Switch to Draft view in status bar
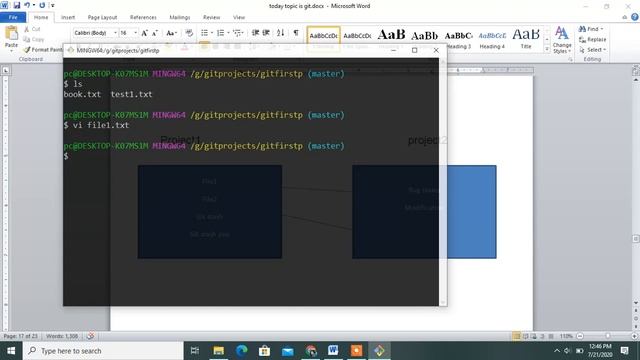Screen dimensions: 640x360 pyautogui.click(x=551, y=336)
